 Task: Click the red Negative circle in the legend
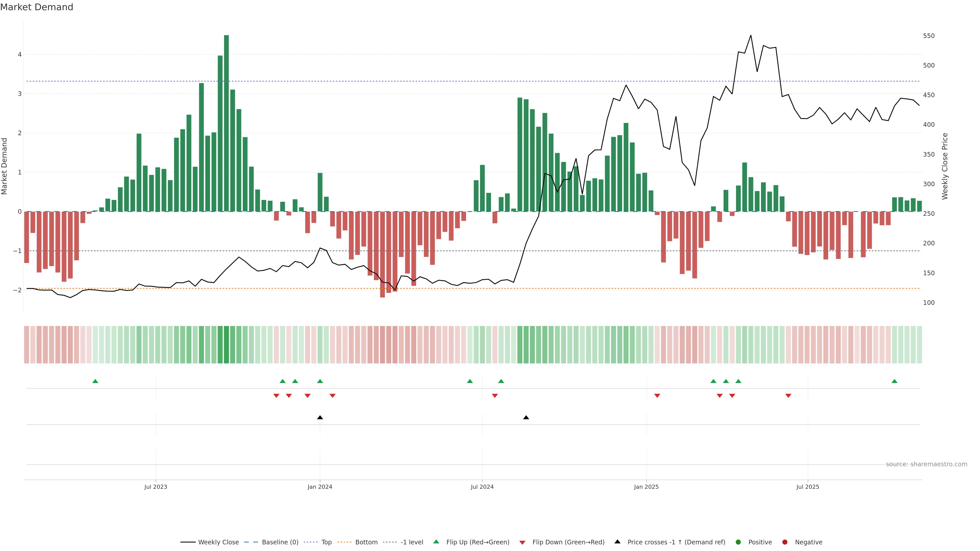point(785,542)
